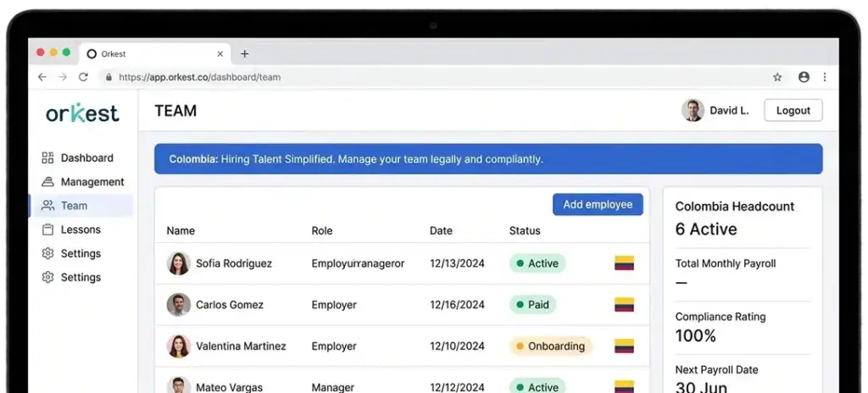Click the 100% Compliance Rating value

(696, 335)
